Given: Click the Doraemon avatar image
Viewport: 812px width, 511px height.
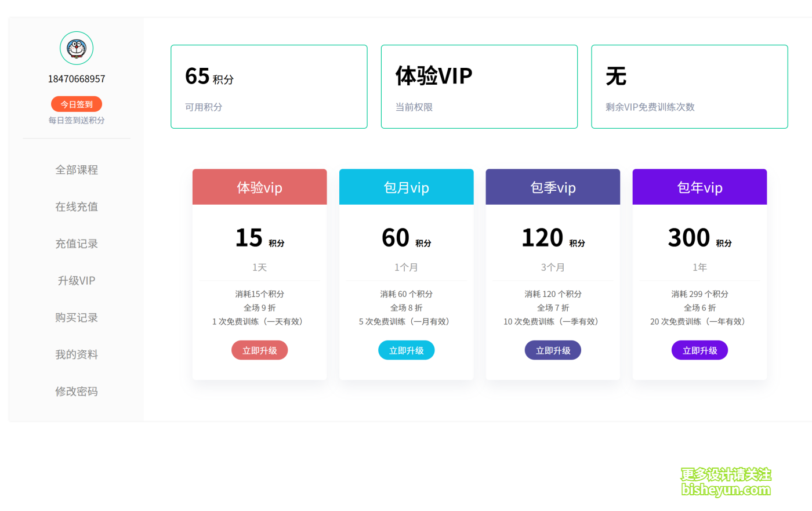Looking at the screenshot, I should point(76,48).
